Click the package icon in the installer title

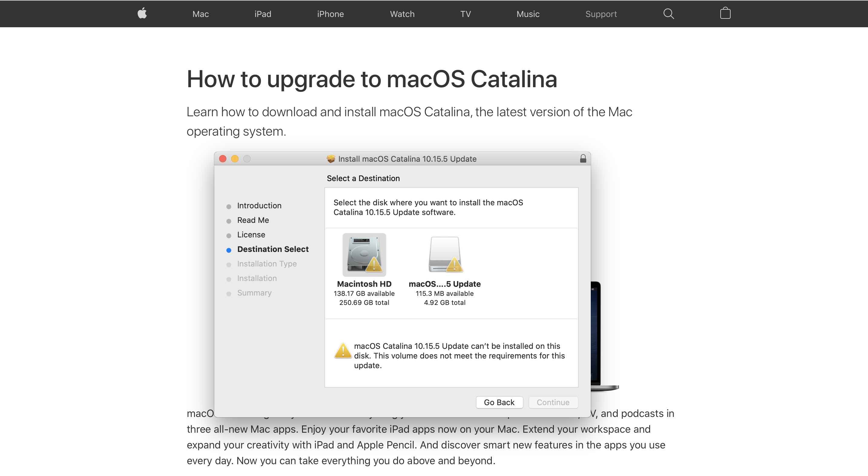point(331,159)
